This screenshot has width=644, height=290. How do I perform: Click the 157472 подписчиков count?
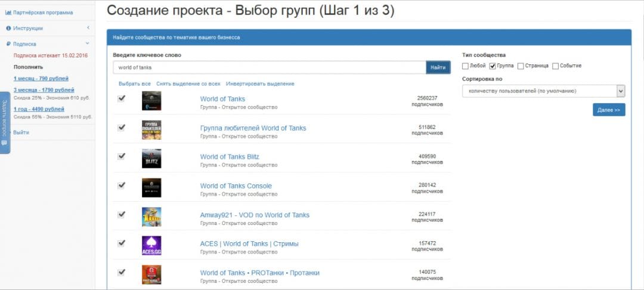click(x=427, y=246)
